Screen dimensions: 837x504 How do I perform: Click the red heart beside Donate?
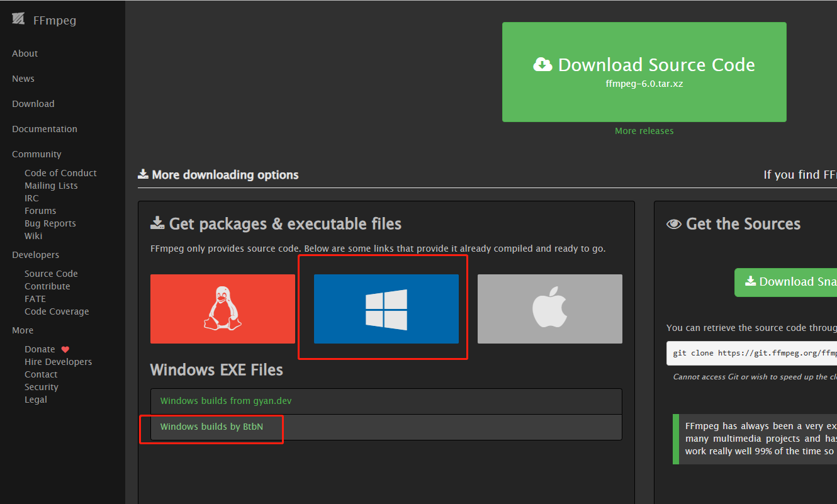[x=65, y=349]
